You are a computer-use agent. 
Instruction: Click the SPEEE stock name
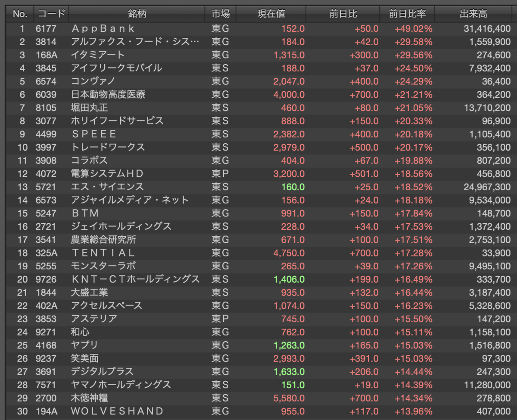tap(94, 134)
